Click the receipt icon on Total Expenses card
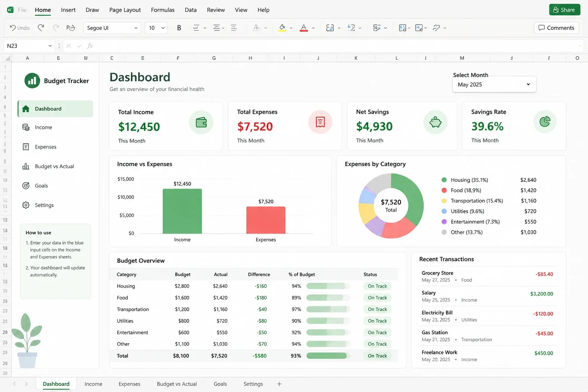The image size is (588, 392). (320, 122)
